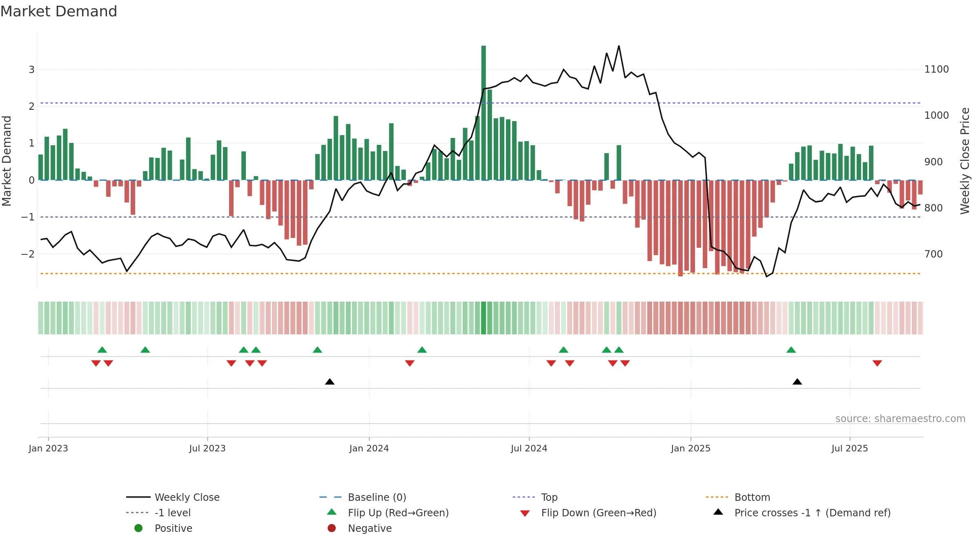
Task: Toggle Flip Down (Green→Red) legend entry
Action: point(588,513)
